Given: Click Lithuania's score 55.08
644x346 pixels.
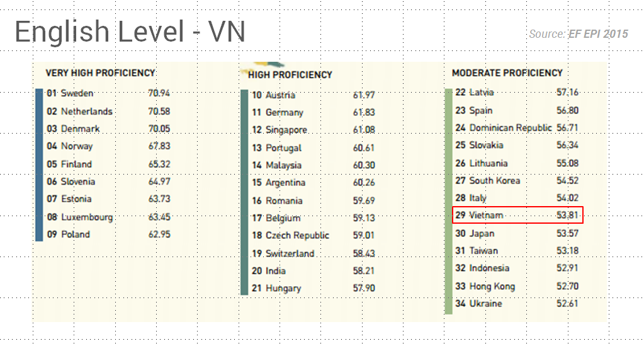Looking at the screenshot, I should [x=568, y=163].
